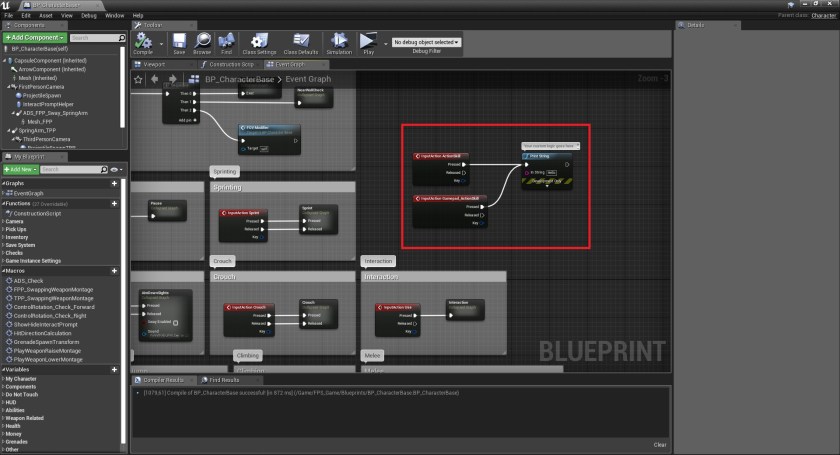Select the ADS_Check macro
The image size is (840, 455).
click(28, 281)
